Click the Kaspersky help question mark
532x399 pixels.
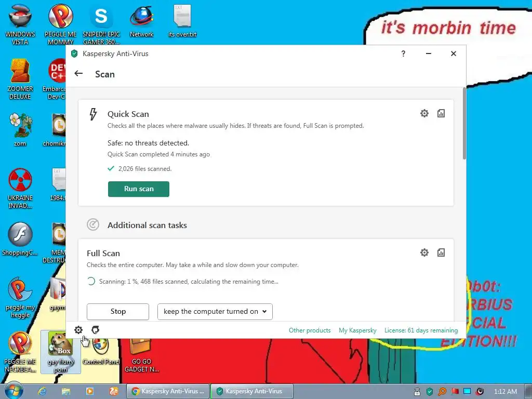[403, 54]
